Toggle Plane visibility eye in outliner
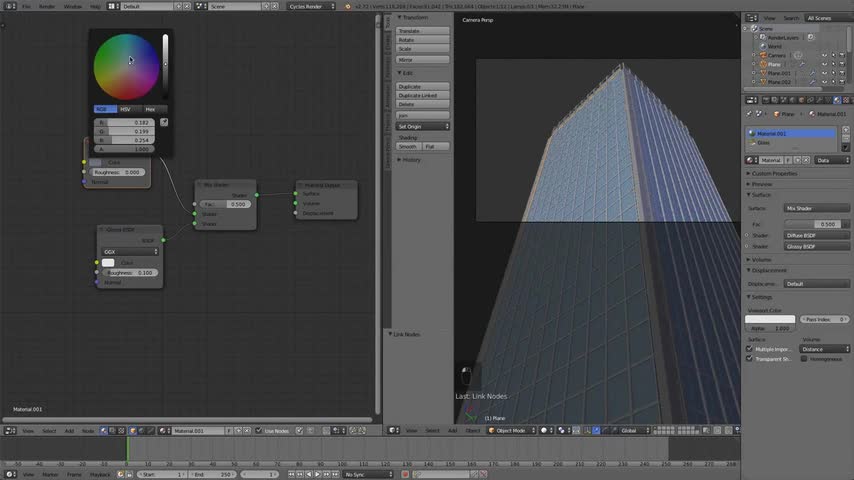This screenshot has height=480, width=854. 824,64
